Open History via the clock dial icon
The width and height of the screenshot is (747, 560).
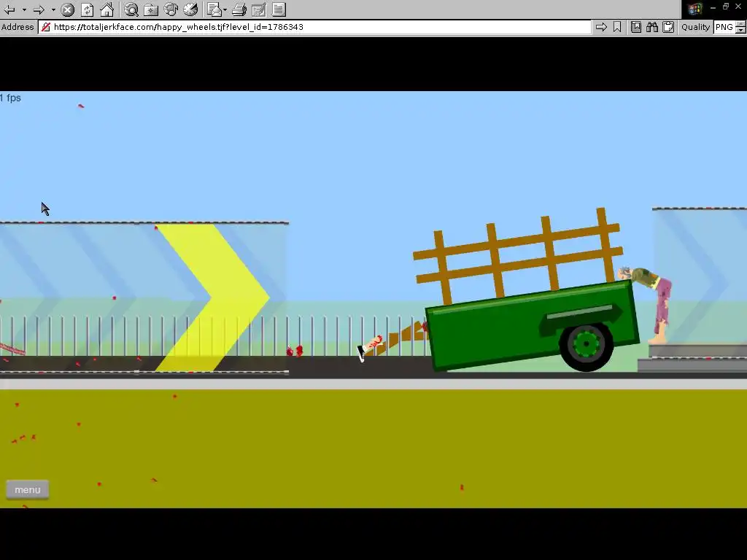click(x=190, y=9)
